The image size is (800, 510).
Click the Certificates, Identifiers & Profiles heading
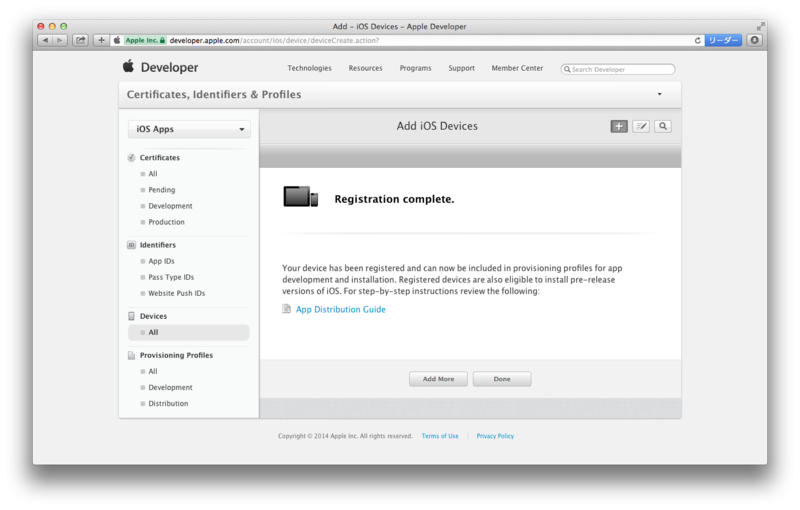pyautogui.click(x=214, y=94)
